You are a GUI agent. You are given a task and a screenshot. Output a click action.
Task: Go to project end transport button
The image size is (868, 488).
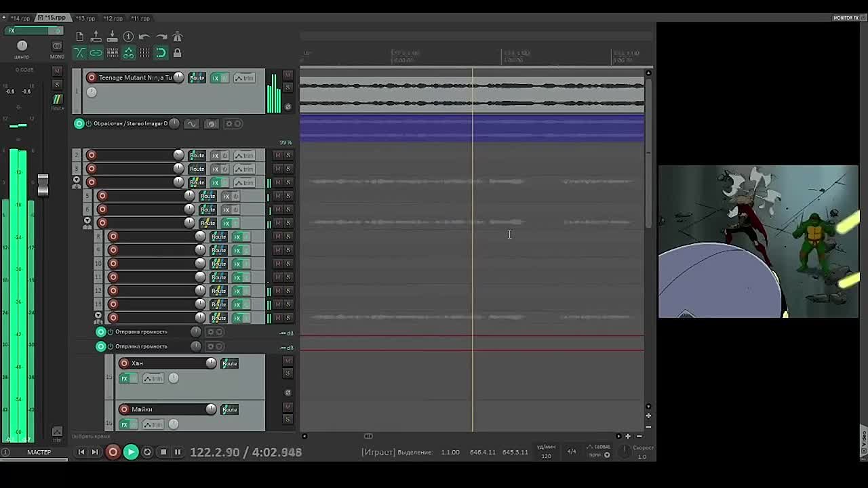point(95,452)
